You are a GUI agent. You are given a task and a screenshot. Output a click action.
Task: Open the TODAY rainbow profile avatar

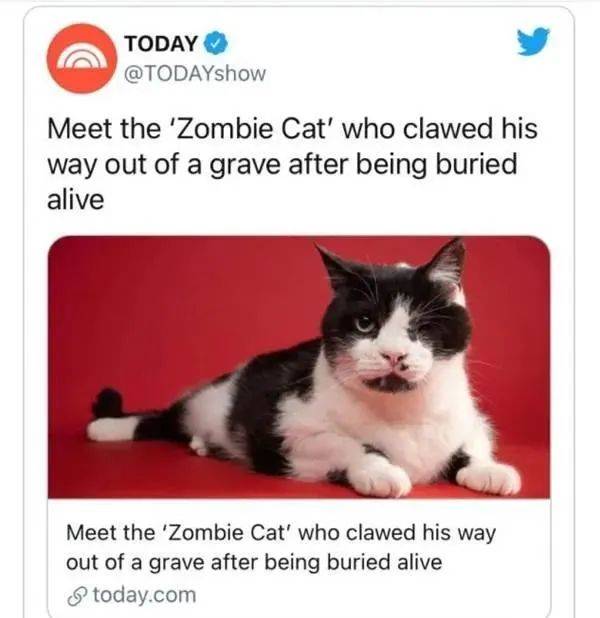(x=82, y=58)
